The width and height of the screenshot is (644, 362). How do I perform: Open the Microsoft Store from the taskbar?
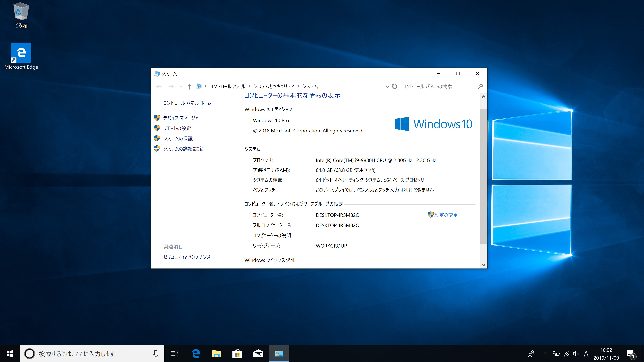click(x=237, y=353)
